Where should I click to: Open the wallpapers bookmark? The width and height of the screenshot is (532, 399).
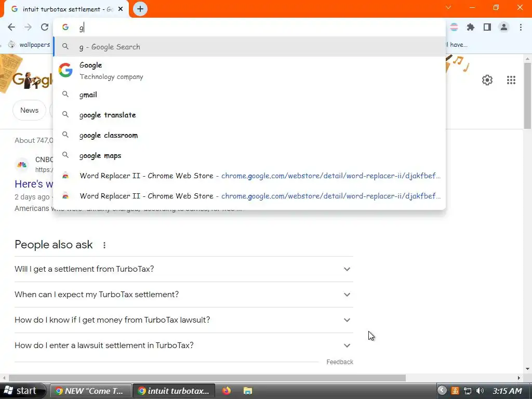point(30,45)
